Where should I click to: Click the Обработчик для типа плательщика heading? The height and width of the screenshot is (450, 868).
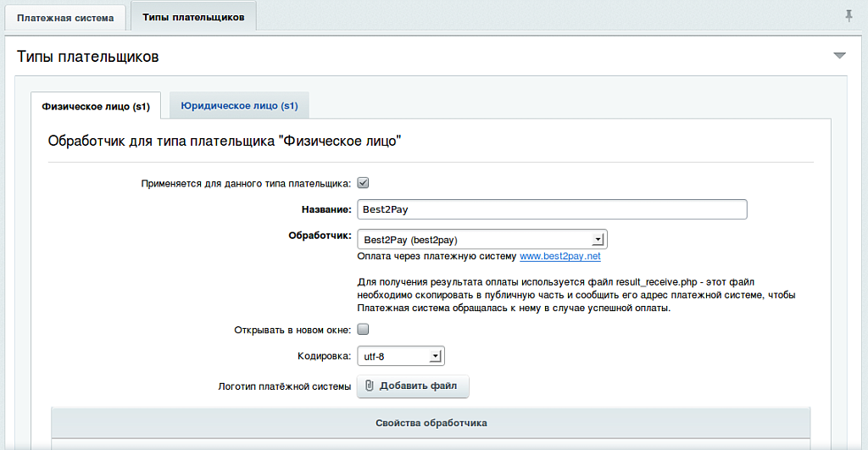pos(224,142)
